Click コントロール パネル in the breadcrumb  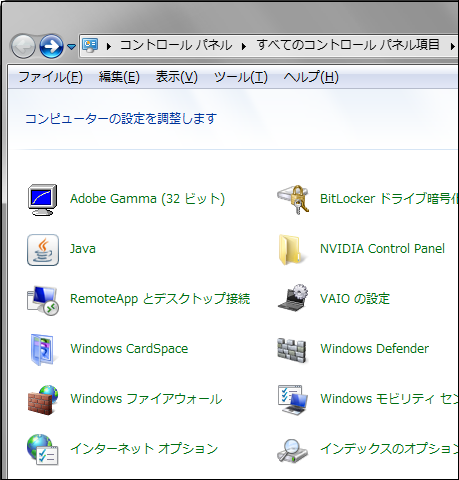click(176, 45)
